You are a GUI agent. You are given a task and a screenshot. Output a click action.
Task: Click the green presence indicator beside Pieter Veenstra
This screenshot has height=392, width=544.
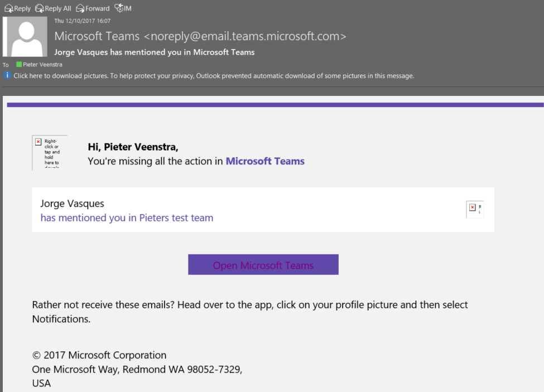click(x=19, y=65)
